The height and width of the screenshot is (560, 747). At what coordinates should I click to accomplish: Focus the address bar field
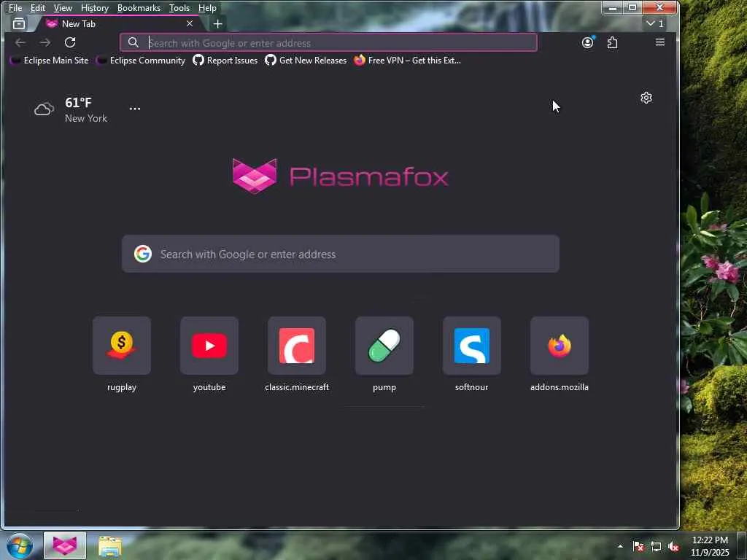329,43
